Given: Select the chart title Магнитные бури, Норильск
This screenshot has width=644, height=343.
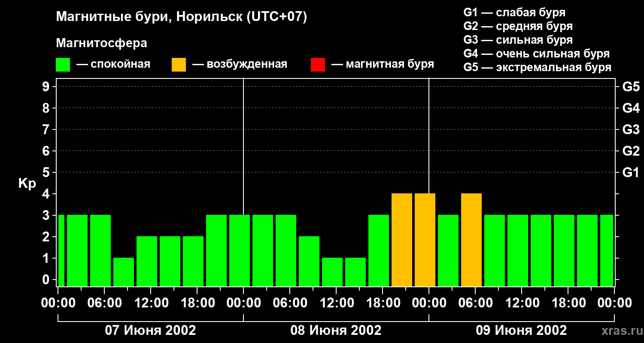Looking at the screenshot, I should [150, 18].
